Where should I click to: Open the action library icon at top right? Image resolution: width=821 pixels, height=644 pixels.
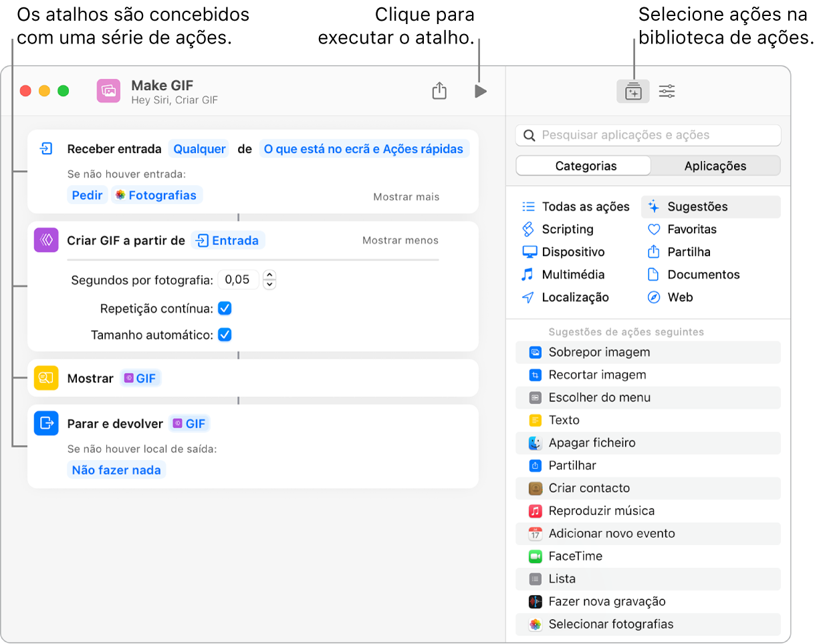[633, 91]
